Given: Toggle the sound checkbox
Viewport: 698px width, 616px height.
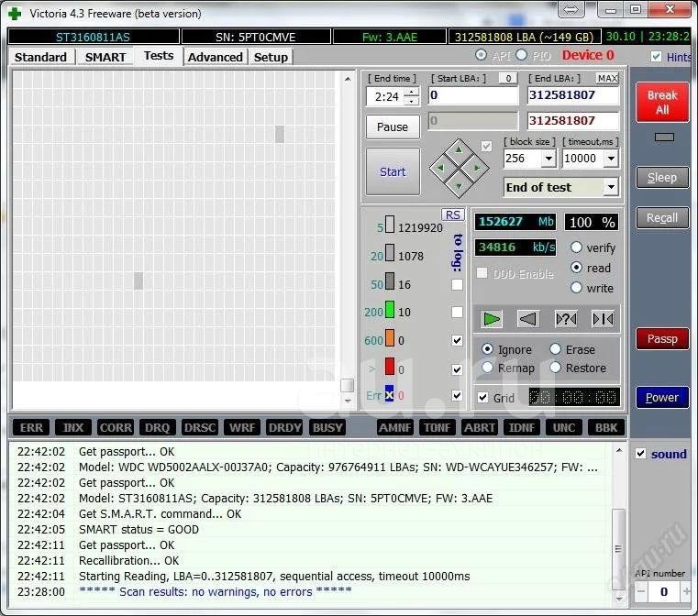Looking at the screenshot, I should click(x=640, y=454).
